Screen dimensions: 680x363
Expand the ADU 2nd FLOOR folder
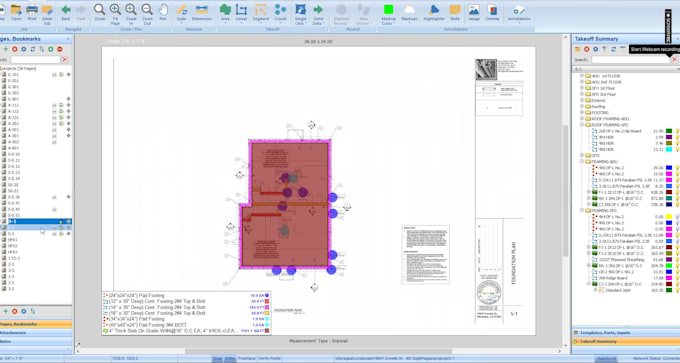pos(582,82)
